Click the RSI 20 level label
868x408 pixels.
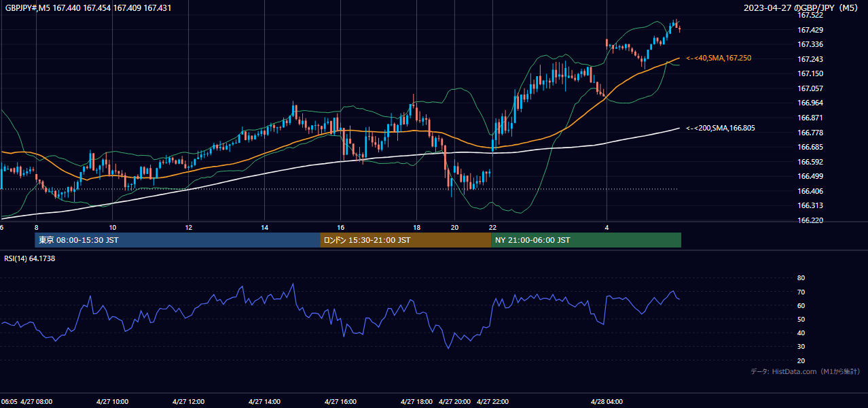pos(801,360)
